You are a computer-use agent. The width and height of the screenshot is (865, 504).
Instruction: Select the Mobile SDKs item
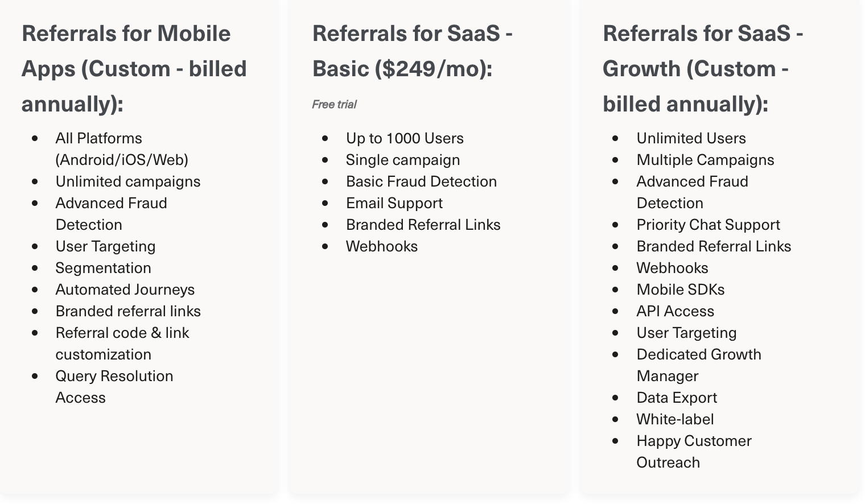(681, 290)
